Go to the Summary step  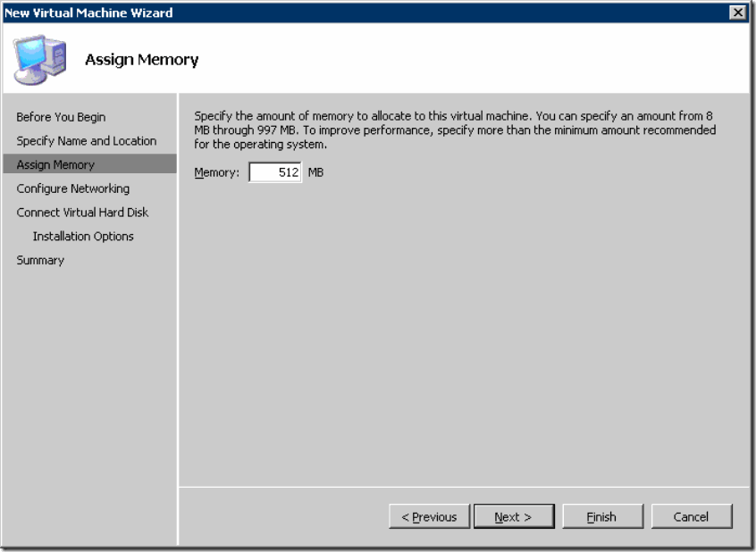pos(40,260)
